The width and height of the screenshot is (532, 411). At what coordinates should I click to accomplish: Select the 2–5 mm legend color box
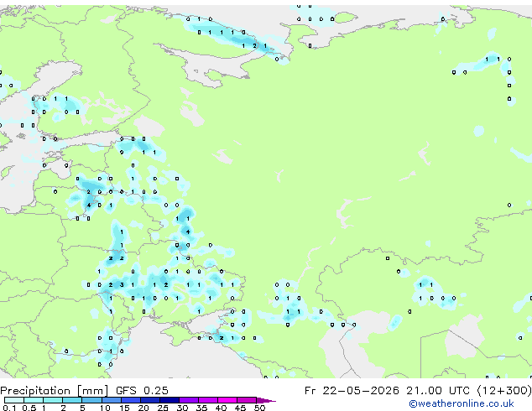pos(72,400)
